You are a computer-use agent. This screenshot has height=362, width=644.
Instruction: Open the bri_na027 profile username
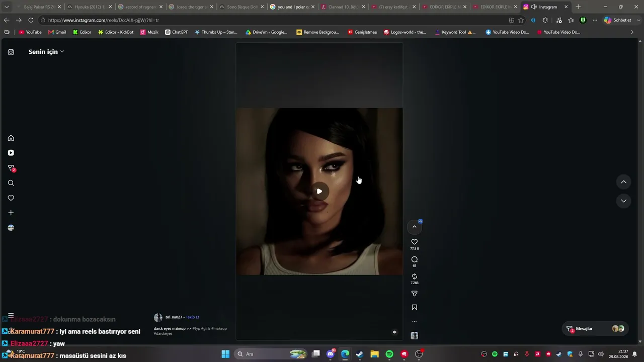tap(174, 317)
